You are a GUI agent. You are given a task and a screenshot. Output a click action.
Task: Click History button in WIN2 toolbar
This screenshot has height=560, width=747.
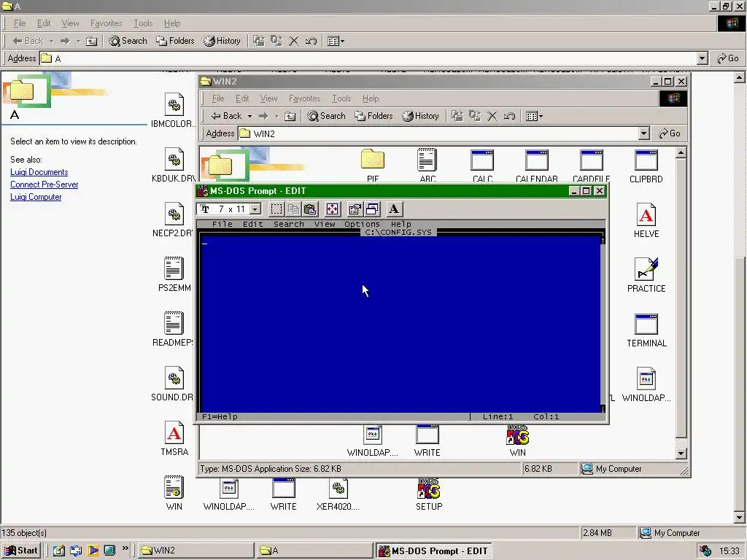tap(421, 116)
